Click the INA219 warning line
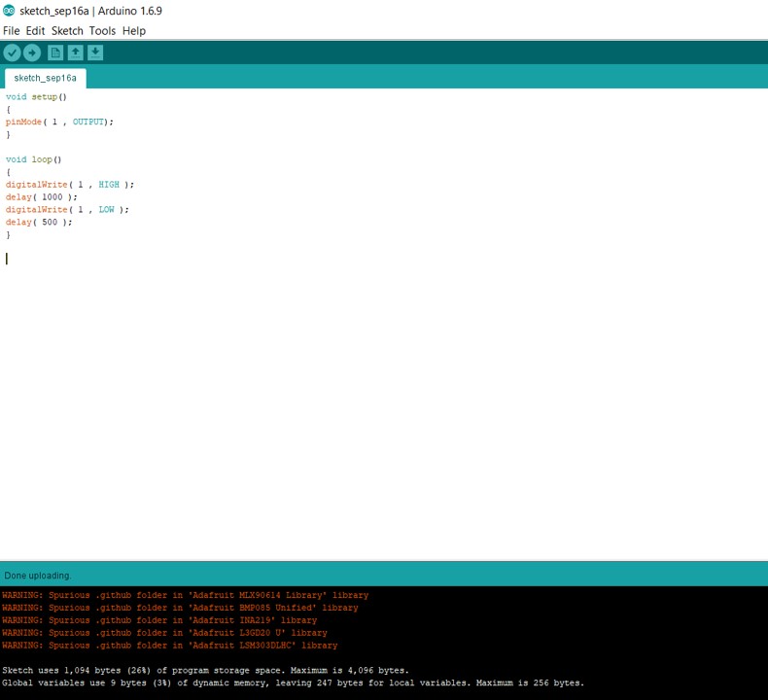Screen dimensions: 768x700 [159, 620]
